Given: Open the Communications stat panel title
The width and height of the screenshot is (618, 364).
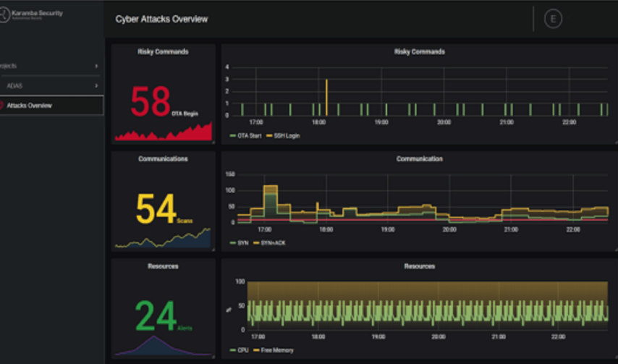Looking at the screenshot, I should coord(163,158).
